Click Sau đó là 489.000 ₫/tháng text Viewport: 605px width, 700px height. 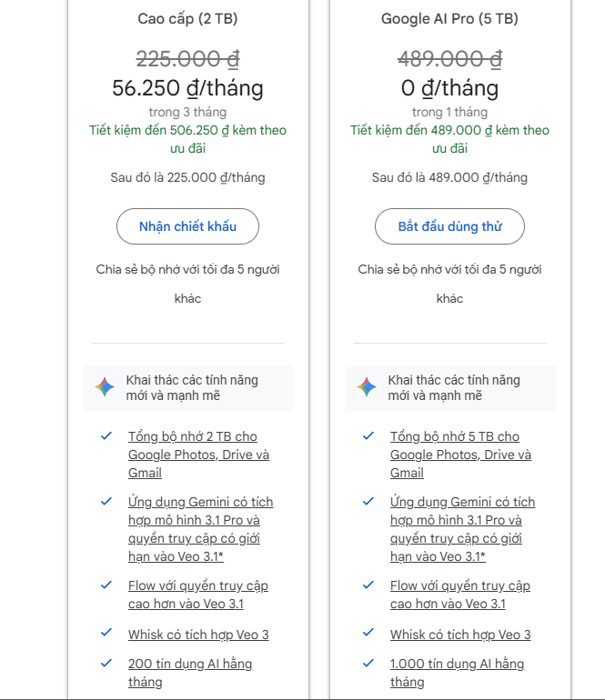pyautogui.click(x=449, y=177)
